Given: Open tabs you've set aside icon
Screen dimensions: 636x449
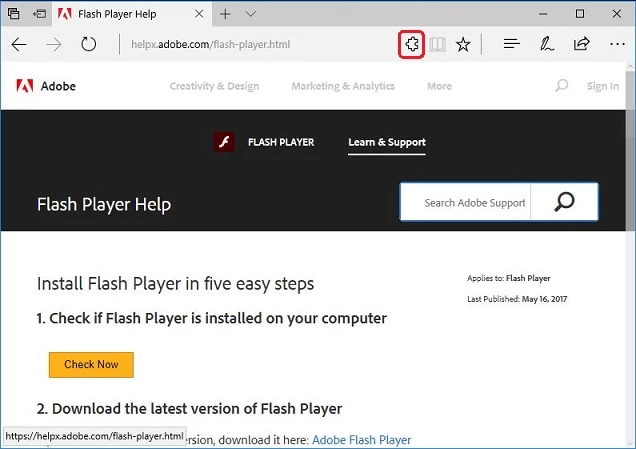Looking at the screenshot, I should (13, 14).
